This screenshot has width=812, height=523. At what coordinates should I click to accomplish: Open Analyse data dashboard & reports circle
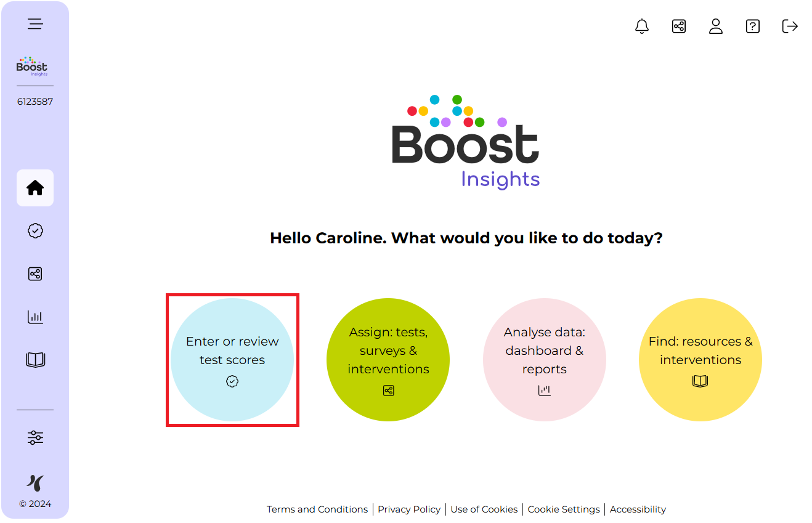(544, 360)
